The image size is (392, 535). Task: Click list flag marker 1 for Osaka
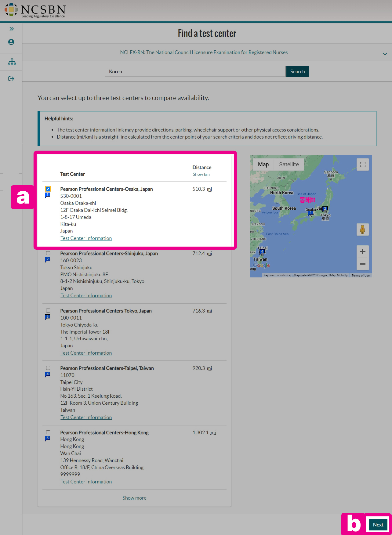coord(48,195)
